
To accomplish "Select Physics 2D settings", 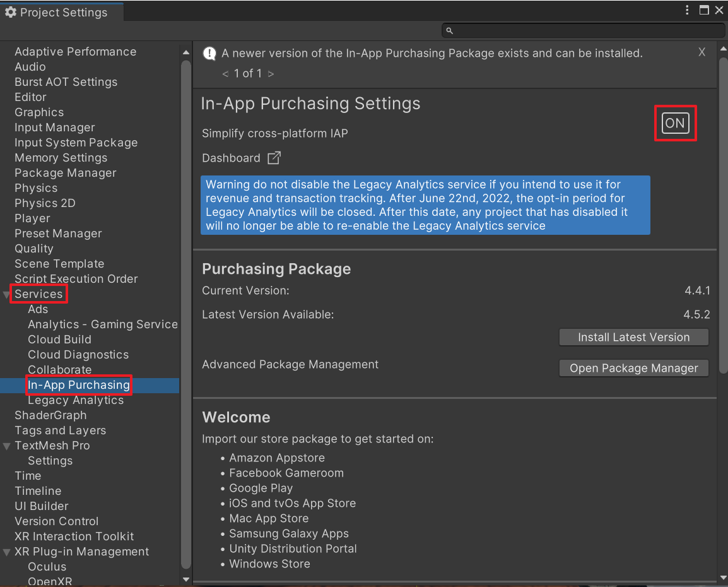I will coord(45,203).
